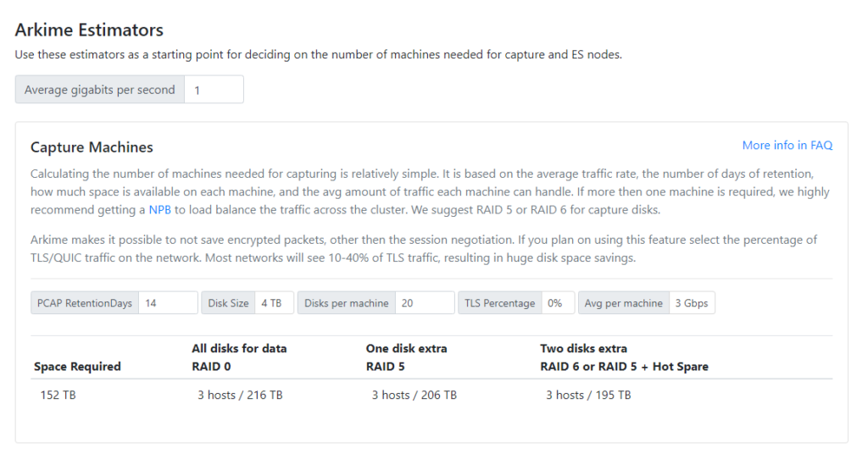Click the Disk Size label
This screenshot has width=868, height=459.
(x=228, y=303)
